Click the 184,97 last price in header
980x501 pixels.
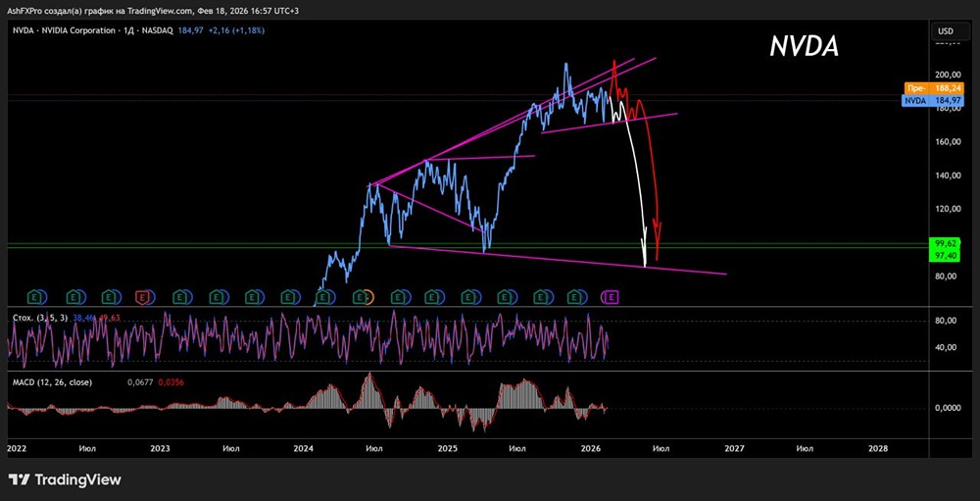190,29
